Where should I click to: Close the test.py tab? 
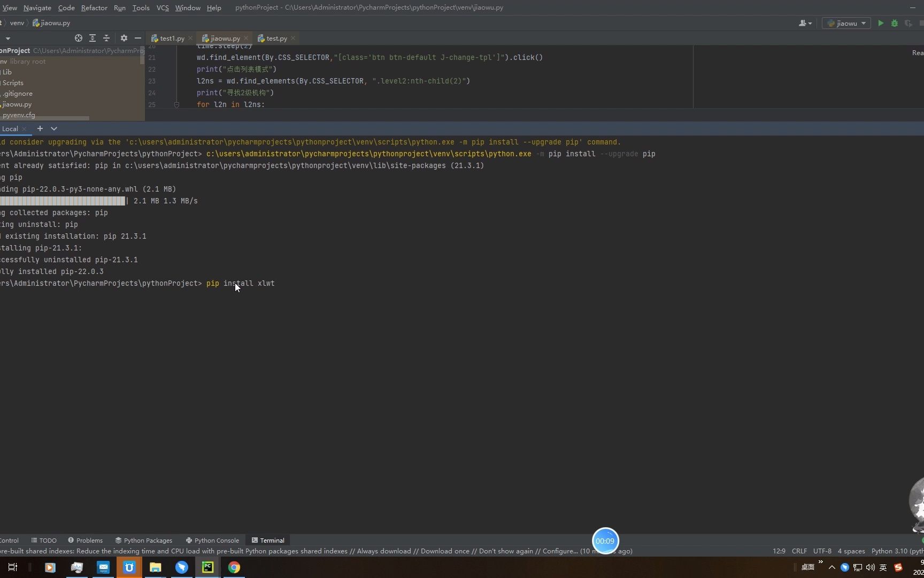[293, 38]
